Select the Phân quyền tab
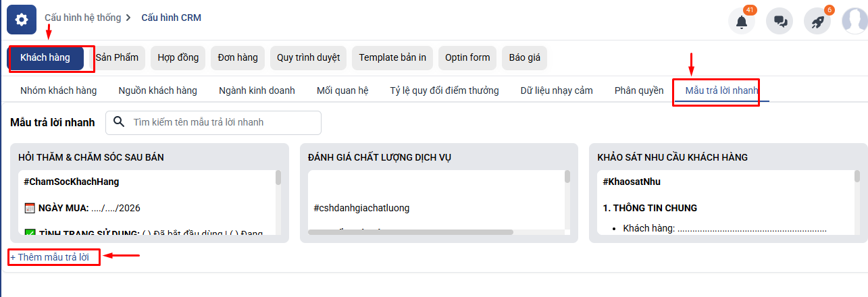This screenshot has width=868, height=297. 639,90
